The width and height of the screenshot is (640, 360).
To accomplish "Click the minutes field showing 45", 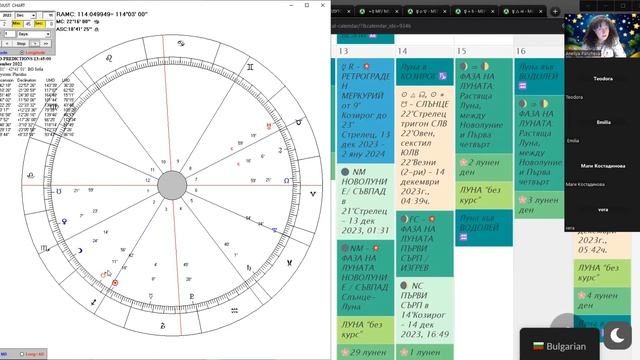I will point(28,24).
